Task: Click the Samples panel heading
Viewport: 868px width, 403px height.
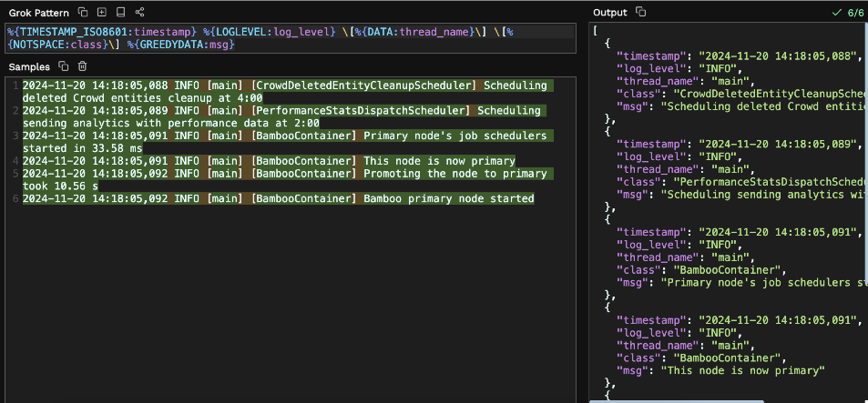Action: (29, 66)
